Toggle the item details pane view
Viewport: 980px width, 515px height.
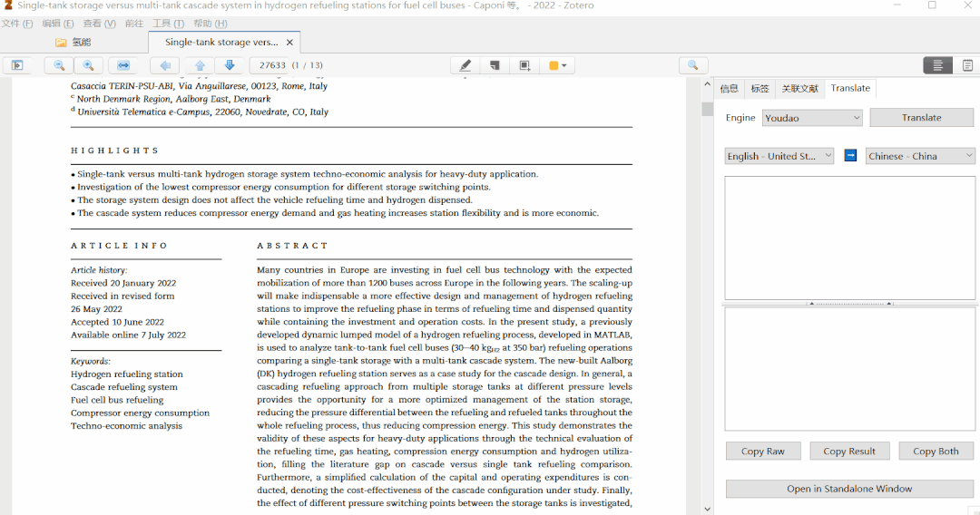[x=937, y=65]
